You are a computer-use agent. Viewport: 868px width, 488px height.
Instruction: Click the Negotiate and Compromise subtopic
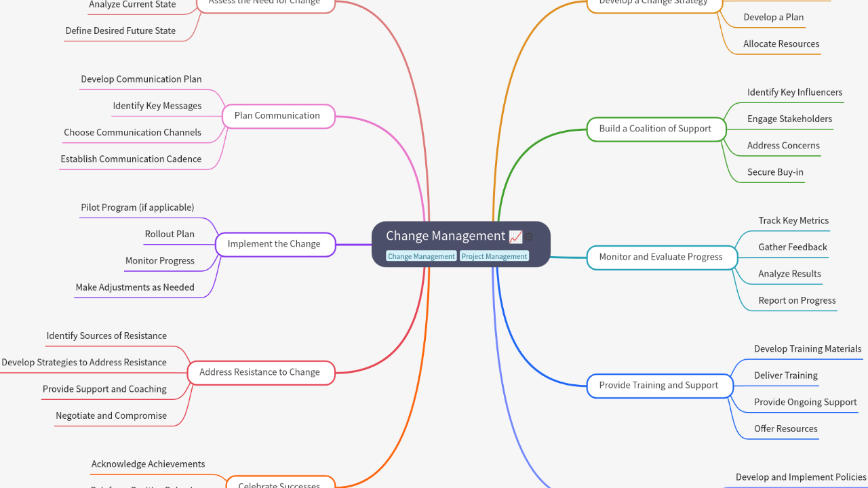click(111, 415)
